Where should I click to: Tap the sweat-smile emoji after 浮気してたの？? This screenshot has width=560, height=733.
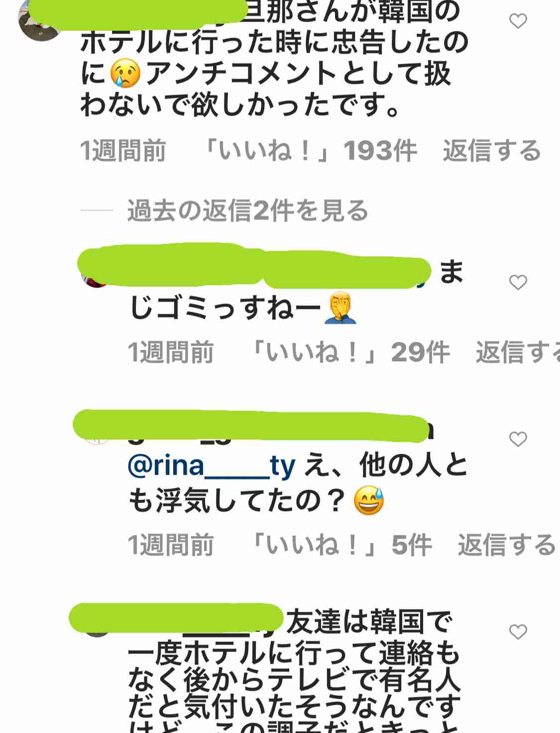click(x=369, y=500)
